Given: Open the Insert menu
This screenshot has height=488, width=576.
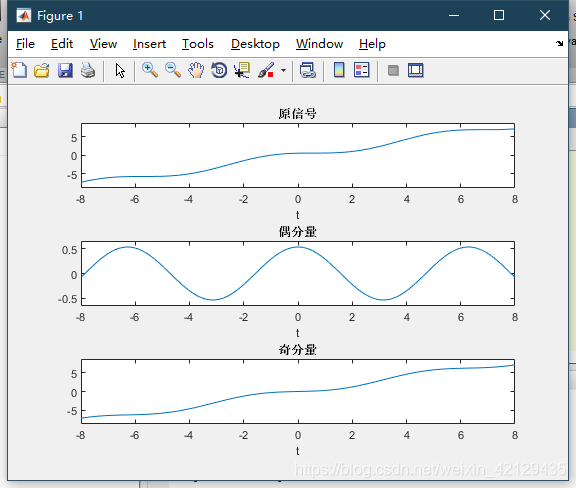Looking at the screenshot, I should (x=149, y=44).
